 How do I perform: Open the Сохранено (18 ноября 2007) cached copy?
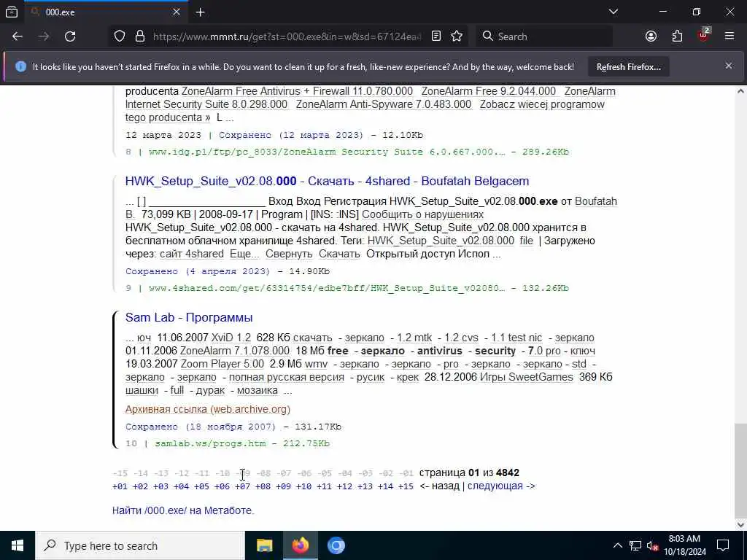click(200, 427)
